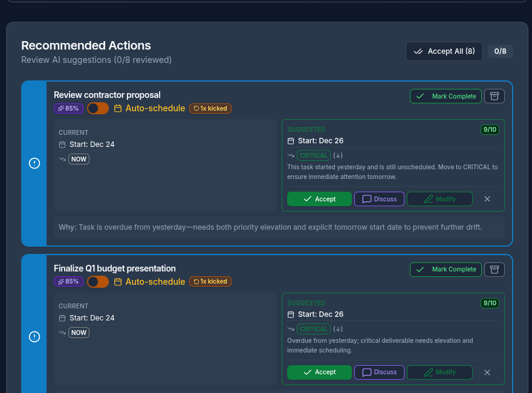
Task: Expand the down chevron next to the first CRITICAL badge
Action: point(337,155)
